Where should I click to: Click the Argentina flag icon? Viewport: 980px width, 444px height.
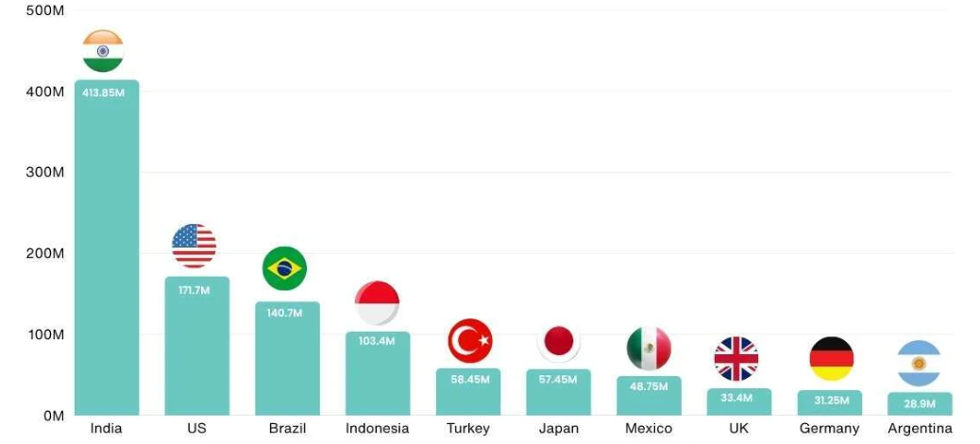pos(919,364)
